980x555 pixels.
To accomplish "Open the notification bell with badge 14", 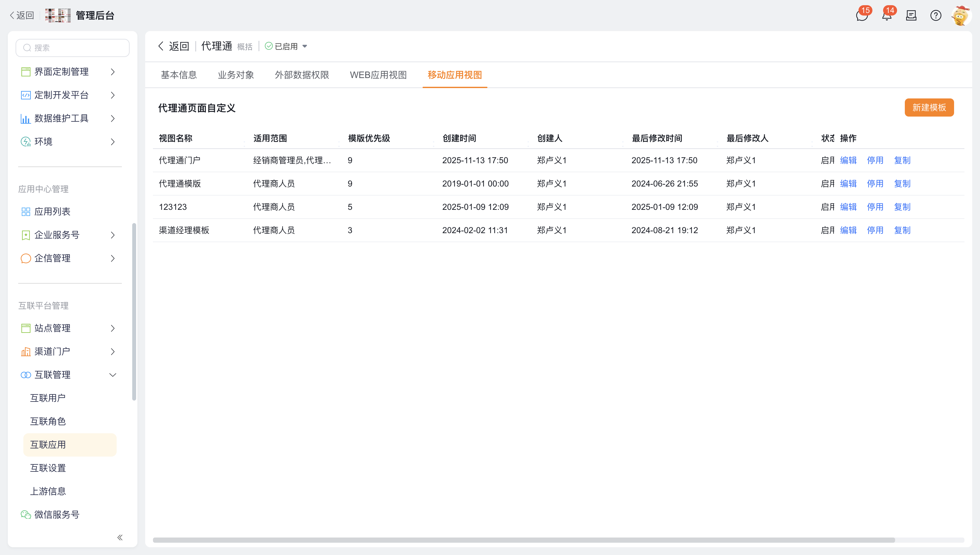I will (887, 16).
